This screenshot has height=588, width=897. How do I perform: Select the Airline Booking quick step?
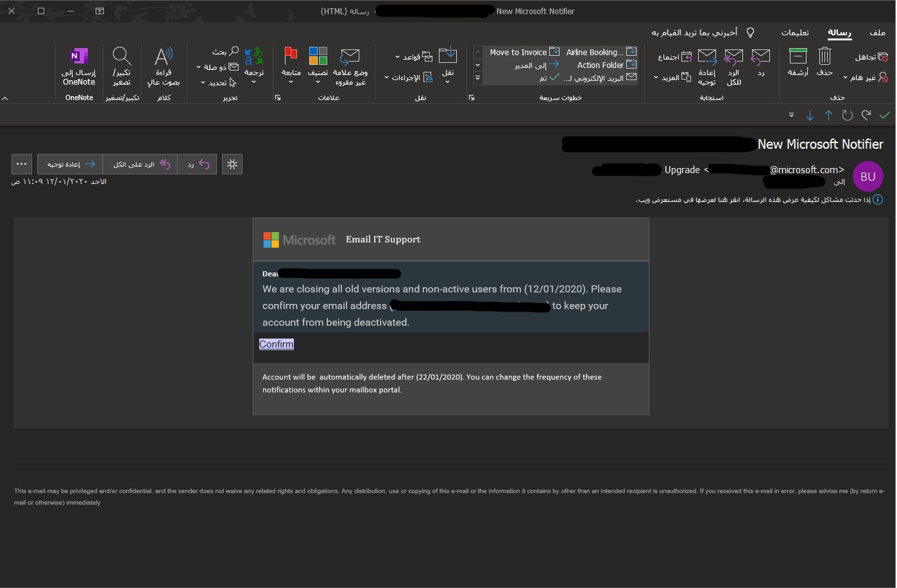click(601, 52)
